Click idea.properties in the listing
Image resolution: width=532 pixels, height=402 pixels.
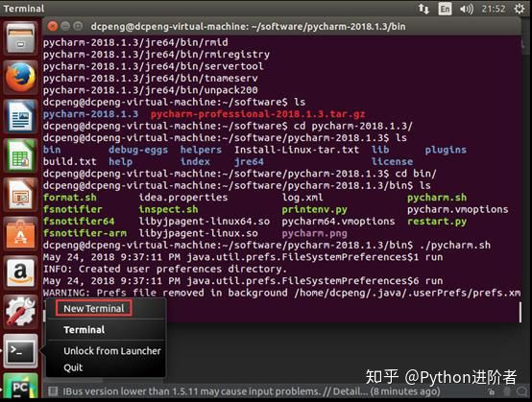coord(183,198)
